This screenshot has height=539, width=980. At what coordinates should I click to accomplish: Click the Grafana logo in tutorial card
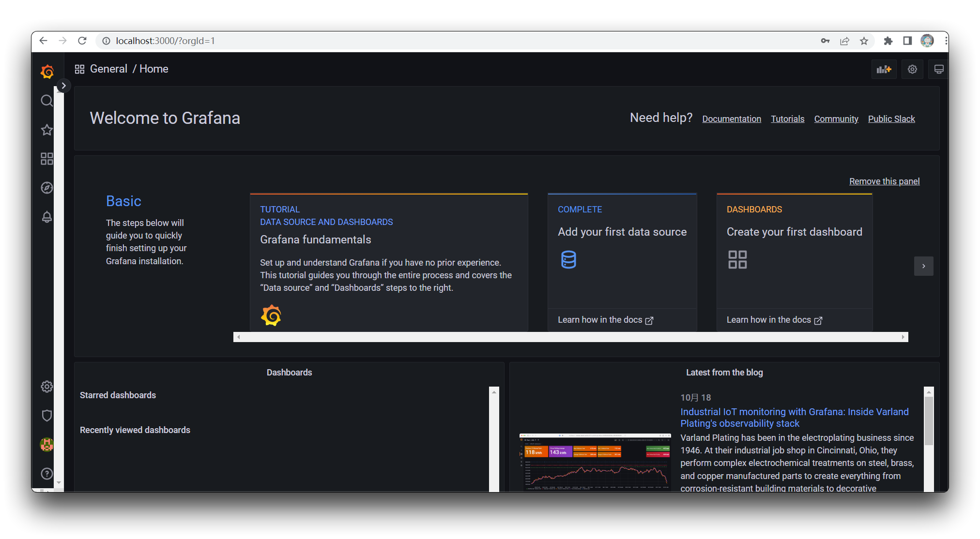(271, 315)
